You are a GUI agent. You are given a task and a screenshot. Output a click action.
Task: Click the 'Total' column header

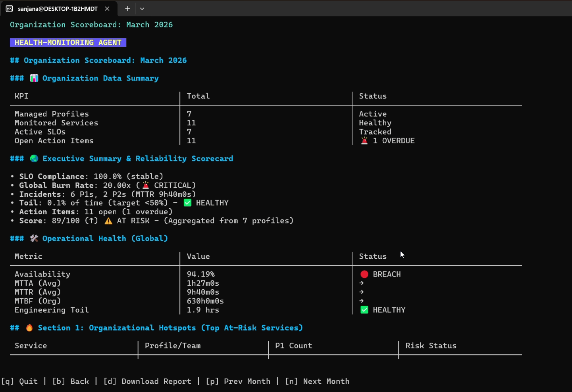[198, 96]
